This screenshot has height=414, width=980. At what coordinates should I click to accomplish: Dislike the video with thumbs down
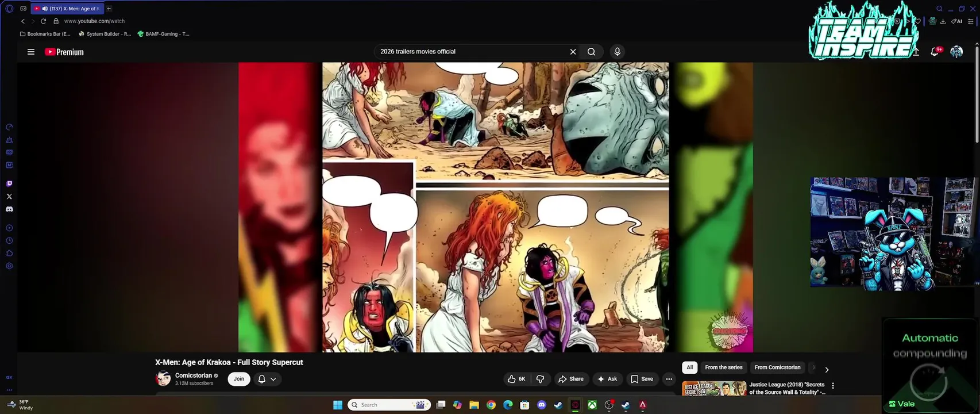540,379
